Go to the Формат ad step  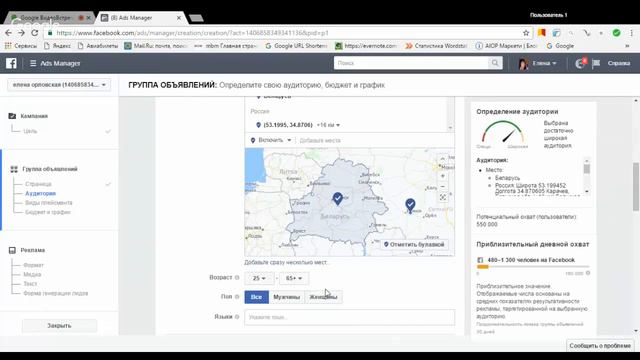point(33,265)
